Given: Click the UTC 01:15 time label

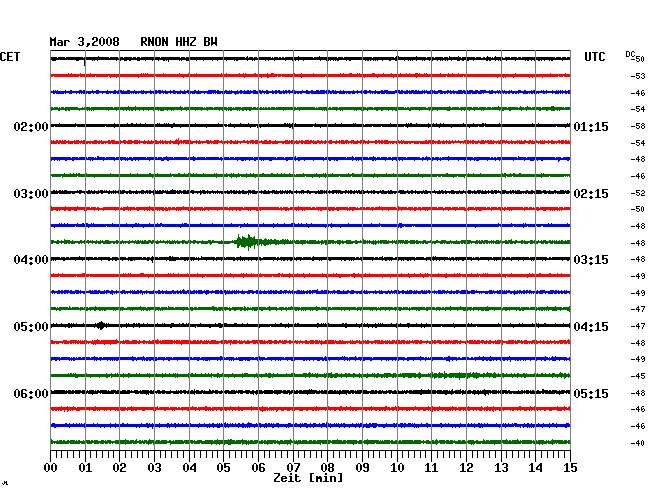Looking at the screenshot, I should coord(591,126).
